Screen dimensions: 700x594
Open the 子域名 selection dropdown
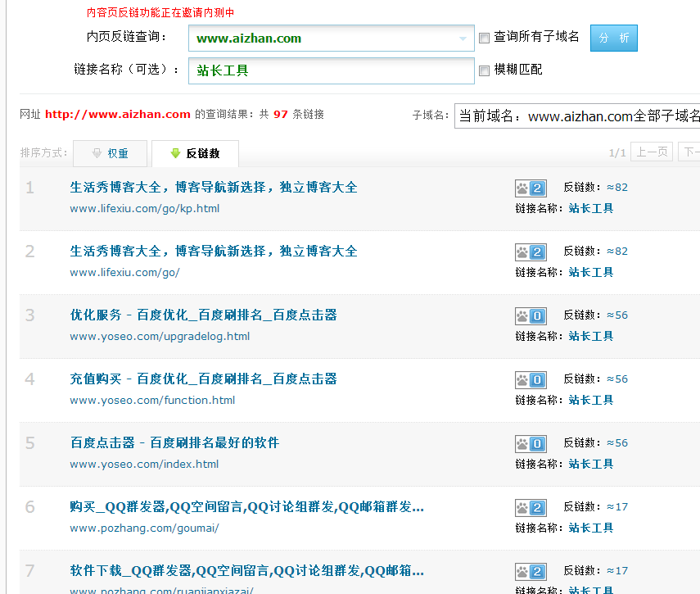point(577,116)
